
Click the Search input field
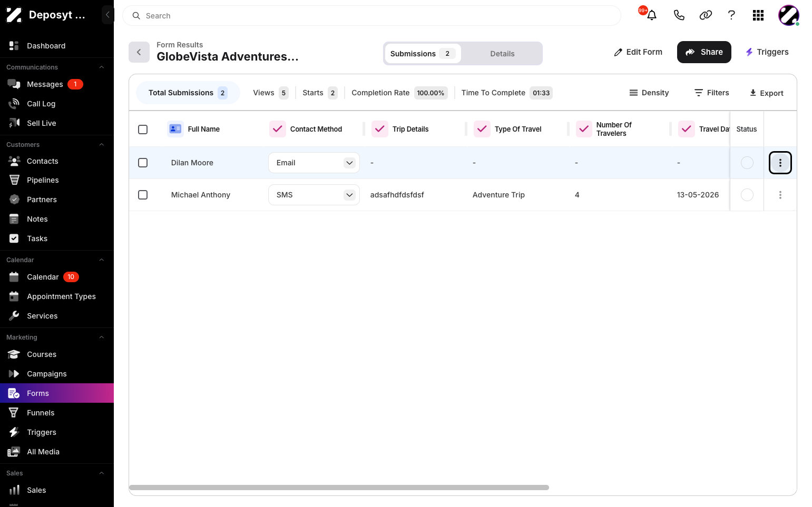pos(371,16)
